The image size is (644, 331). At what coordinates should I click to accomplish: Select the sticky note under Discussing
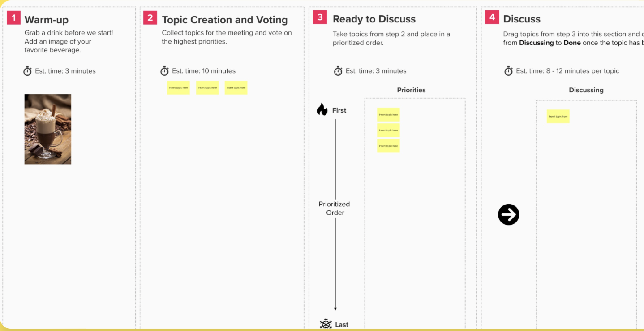pos(558,116)
